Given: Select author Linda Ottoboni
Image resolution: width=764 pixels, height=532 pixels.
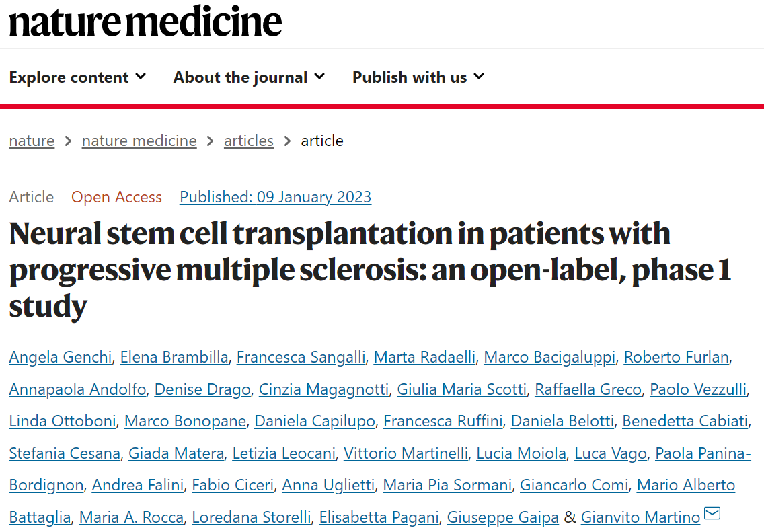Looking at the screenshot, I should tap(63, 421).
